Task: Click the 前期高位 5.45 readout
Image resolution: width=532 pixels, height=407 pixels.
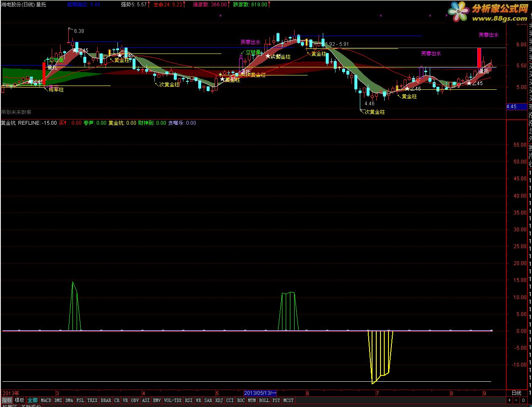Action: 84,4
